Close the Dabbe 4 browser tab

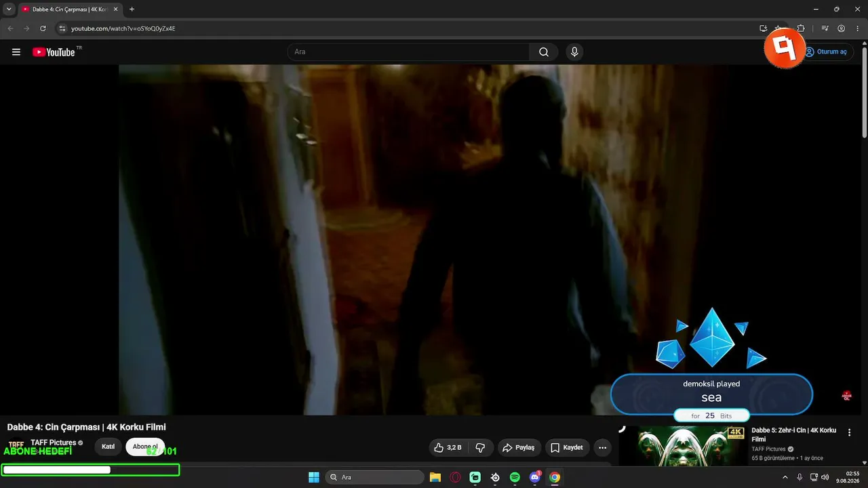(x=116, y=9)
